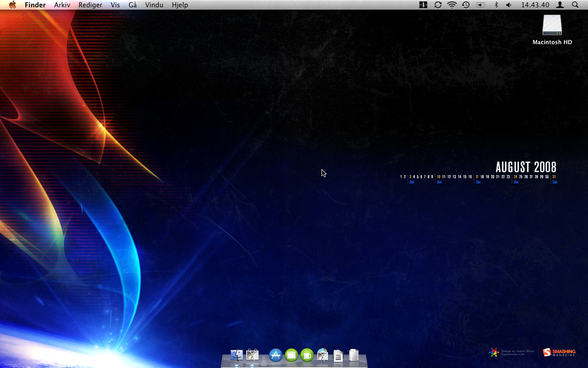588x368 pixels.
Task: Open the Gå menu
Action: 133,5
